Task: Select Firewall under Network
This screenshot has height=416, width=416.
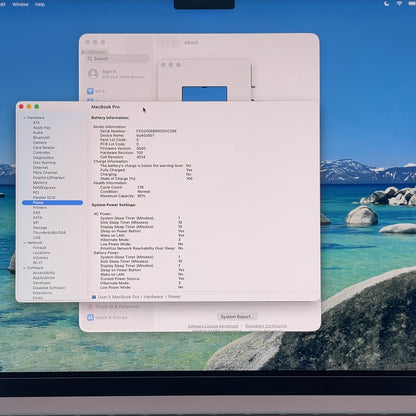Action: point(39,248)
